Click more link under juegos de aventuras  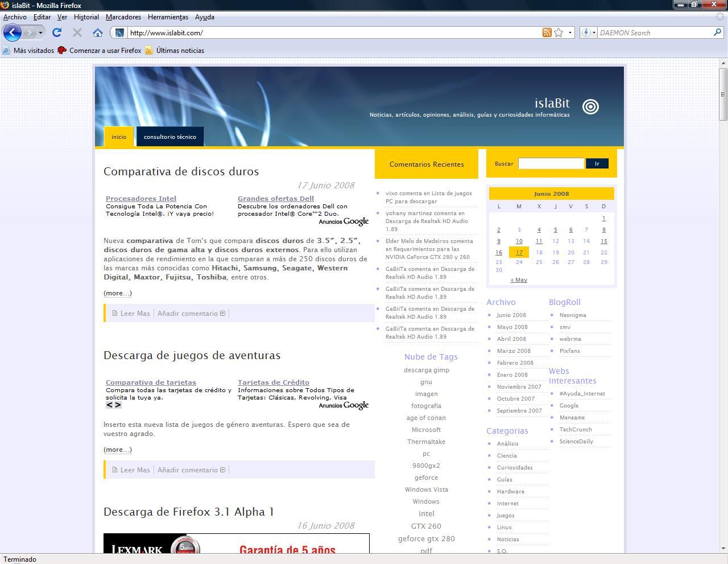[118, 450]
